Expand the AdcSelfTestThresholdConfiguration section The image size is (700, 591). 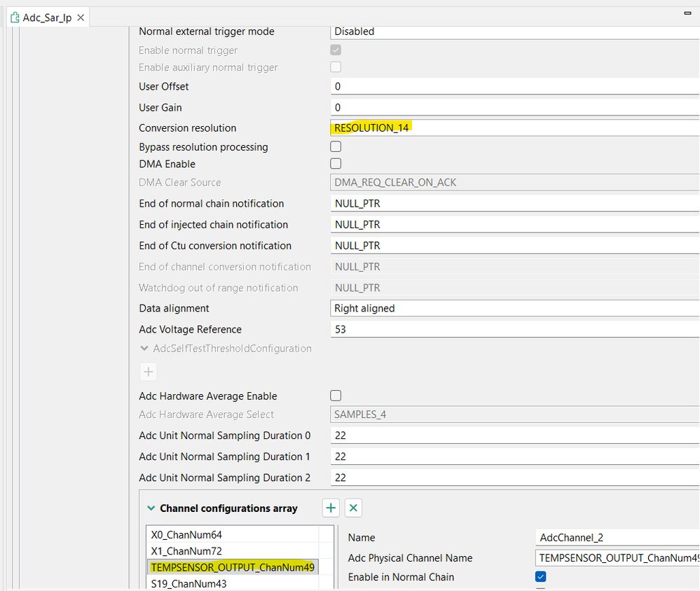144,348
